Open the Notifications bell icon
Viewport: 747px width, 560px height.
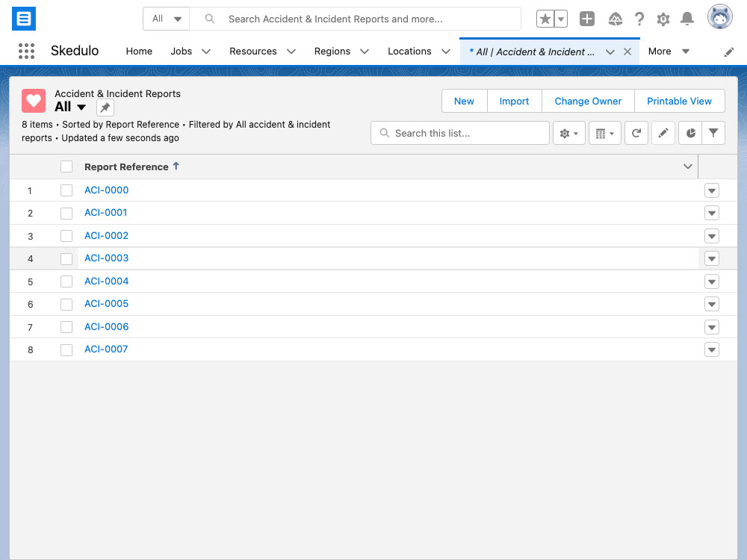(x=687, y=19)
